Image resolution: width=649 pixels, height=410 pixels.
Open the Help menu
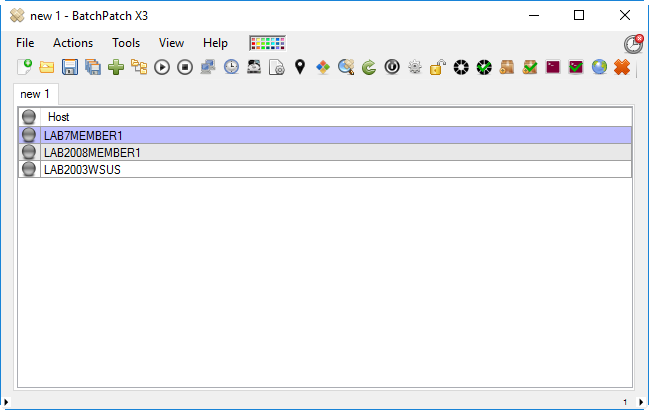215,43
